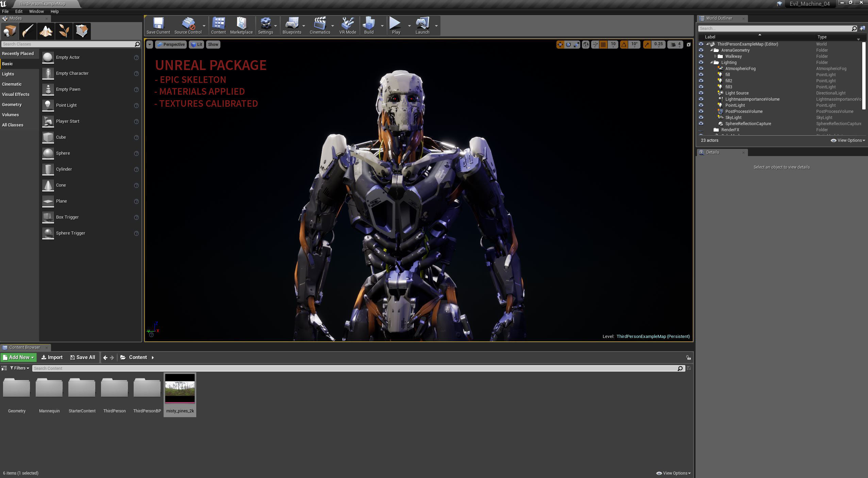Open the Edit menu

tap(19, 12)
